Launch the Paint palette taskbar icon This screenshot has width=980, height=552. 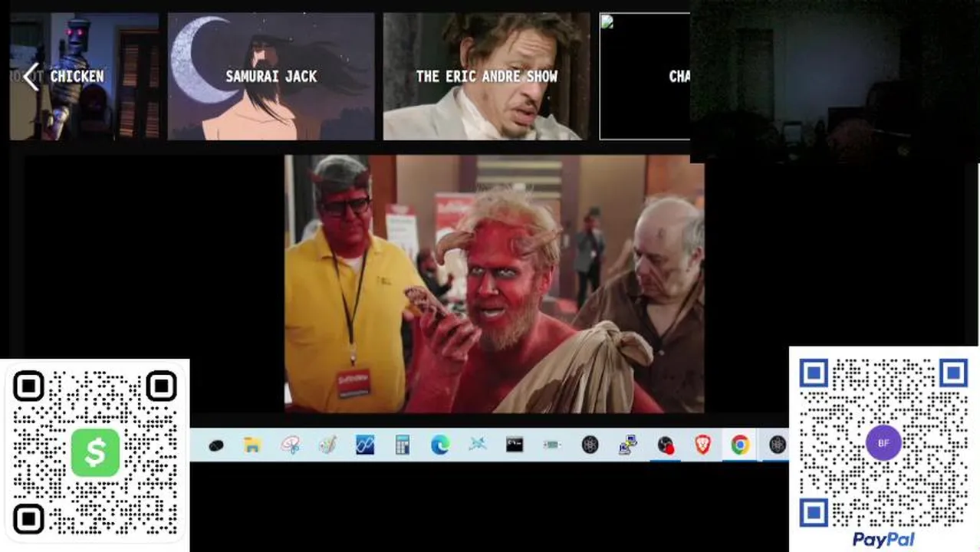coord(327,445)
